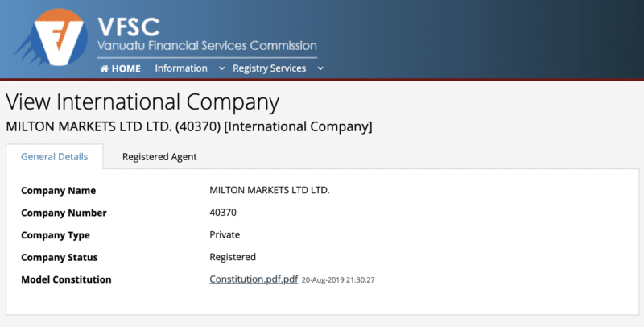Expand the chevron next to Information
Image resolution: width=644 pixels, height=327 pixels.
click(222, 68)
